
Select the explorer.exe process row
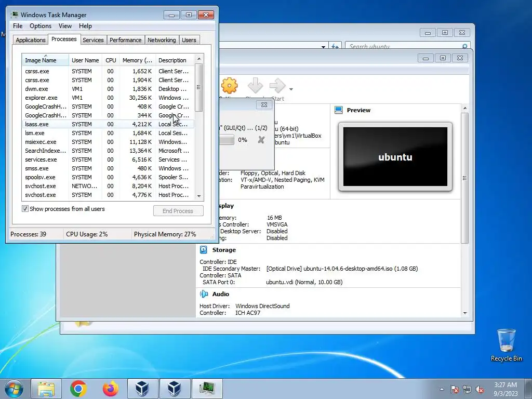pyautogui.click(x=108, y=98)
